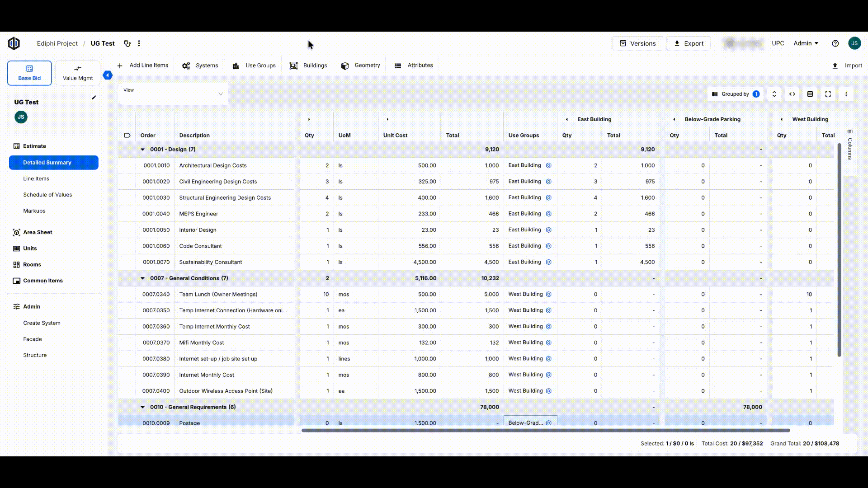Image resolution: width=868 pixels, height=488 pixels.
Task: Click use group icon for Team Lunch row
Action: click(x=548, y=294)
